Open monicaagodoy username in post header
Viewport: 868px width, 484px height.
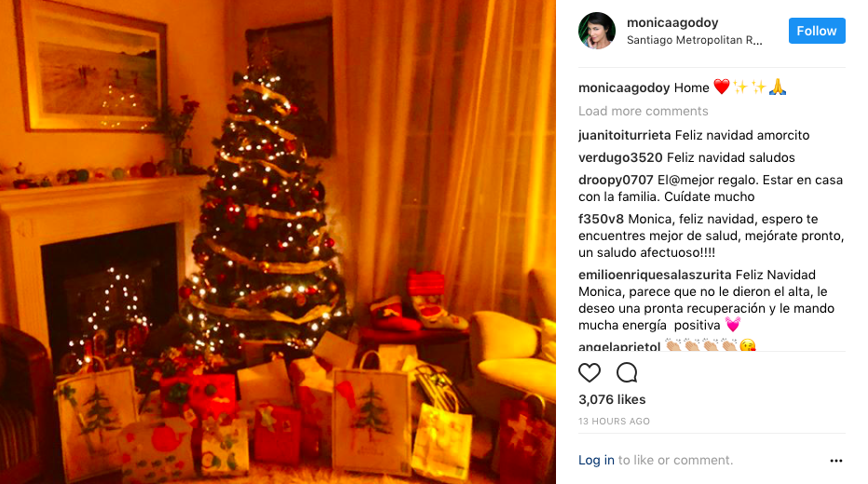pyautogui.click(x=672, y=22)
